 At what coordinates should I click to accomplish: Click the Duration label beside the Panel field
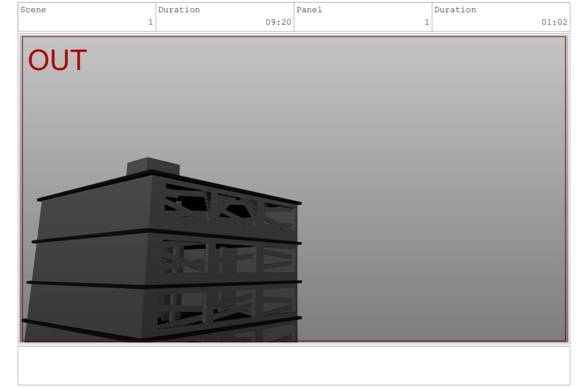[455, 10]
